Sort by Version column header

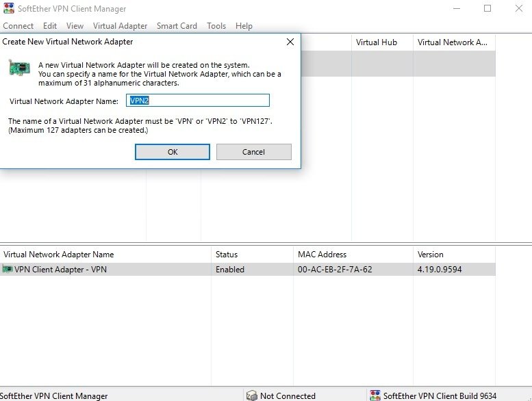tap(455, 255)
